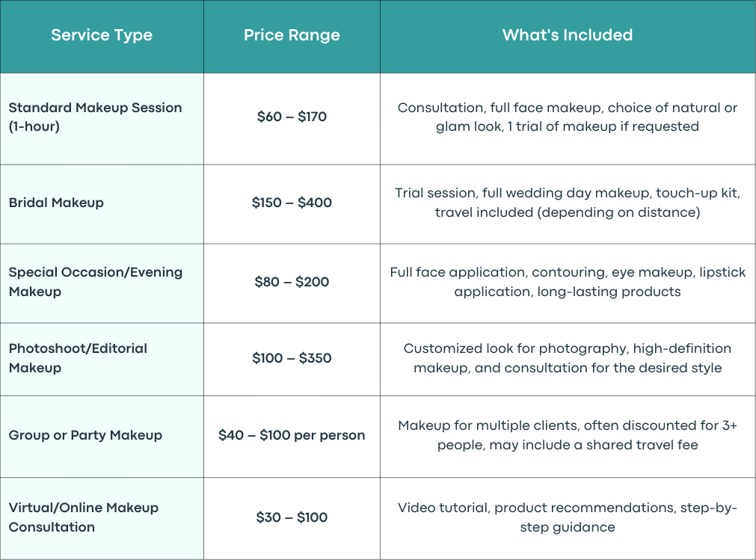
Task: Click the high-definition makeup description text
Action: [568, 357]
